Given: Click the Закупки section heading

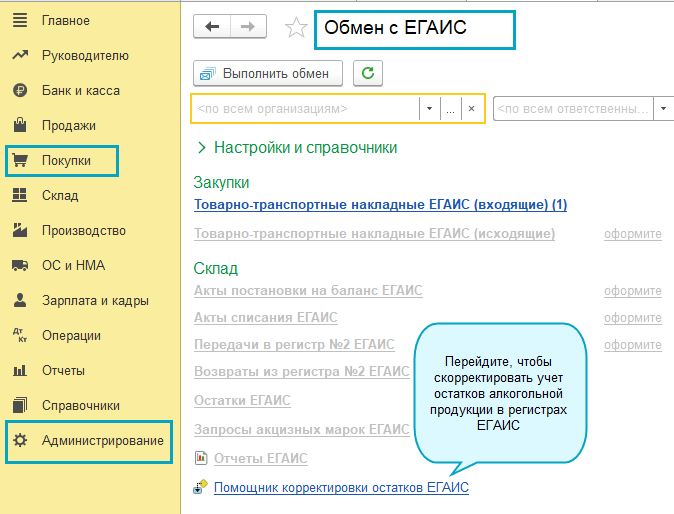Looking at the screenshot, I should (x=221, y=182).
